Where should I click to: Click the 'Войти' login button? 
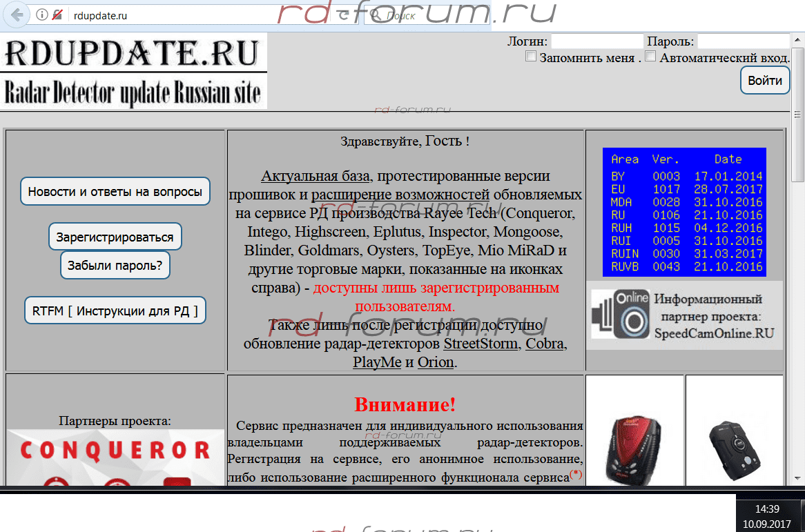click(765, 81)
